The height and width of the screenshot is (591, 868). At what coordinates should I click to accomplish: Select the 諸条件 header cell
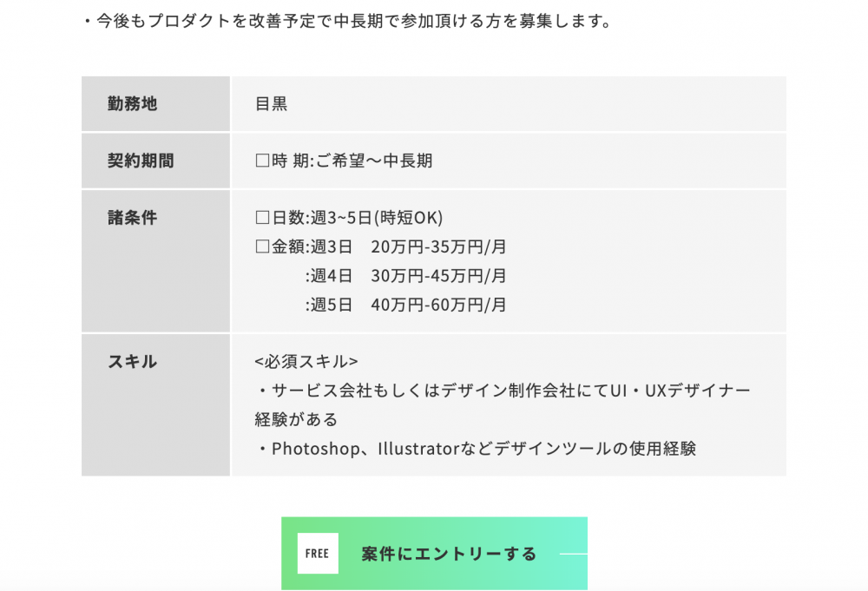[x=155, y=261]
